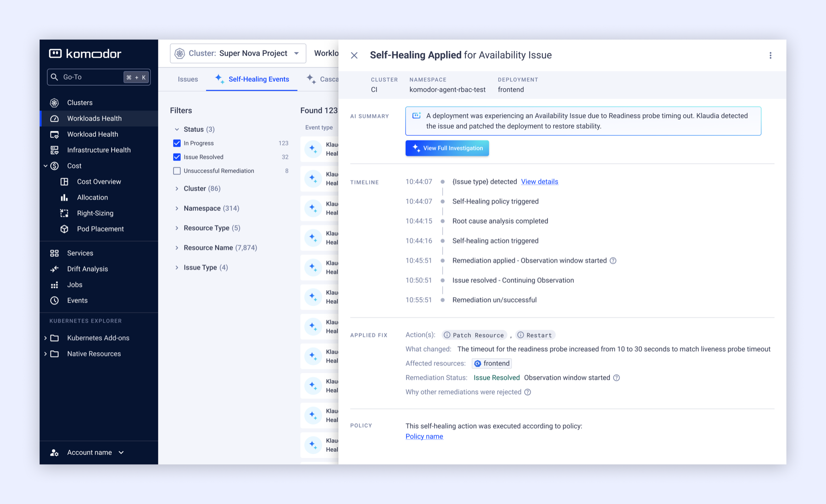Image resolution: width=826 pixels, height=504 pixels.
Task: Switch to the Self-Healing Events tab
Action: [251, 79]
